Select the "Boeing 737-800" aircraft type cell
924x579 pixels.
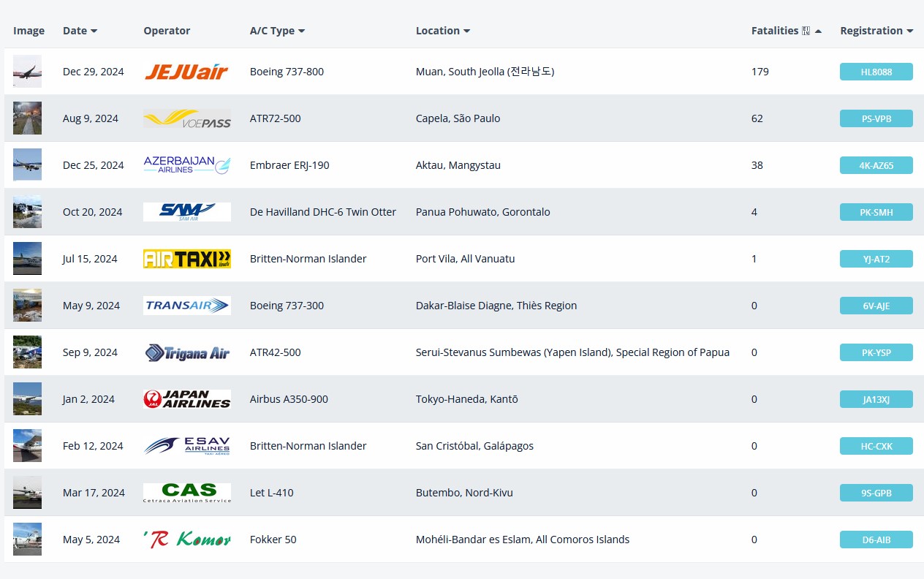287,72
